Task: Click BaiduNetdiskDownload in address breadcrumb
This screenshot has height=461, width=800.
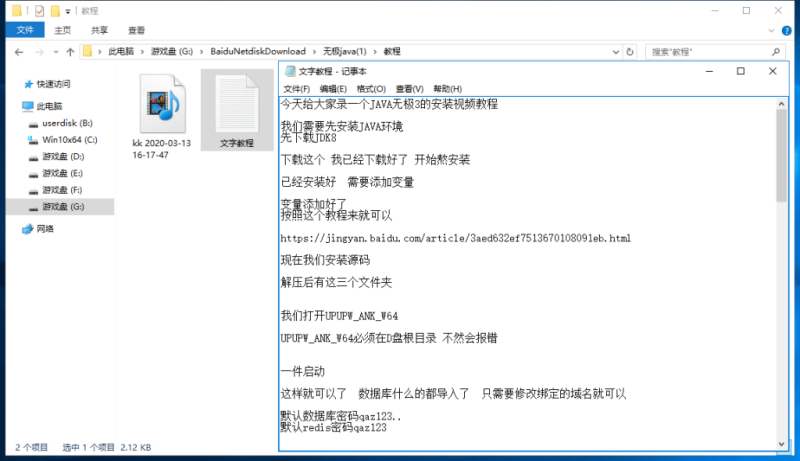Action: click(x=258, y=52)
